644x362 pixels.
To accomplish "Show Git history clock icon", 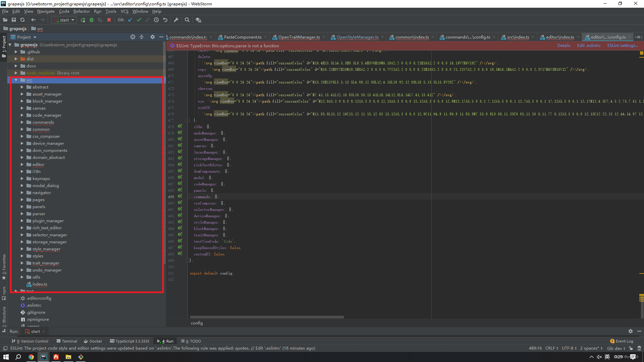I will (x=156, y=20).
